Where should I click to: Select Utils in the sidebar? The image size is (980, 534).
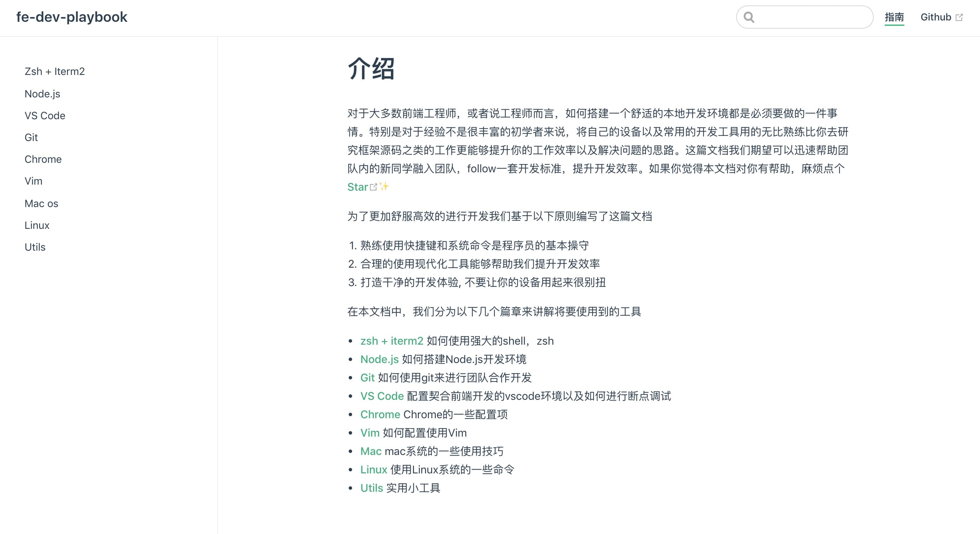[35, 247]
